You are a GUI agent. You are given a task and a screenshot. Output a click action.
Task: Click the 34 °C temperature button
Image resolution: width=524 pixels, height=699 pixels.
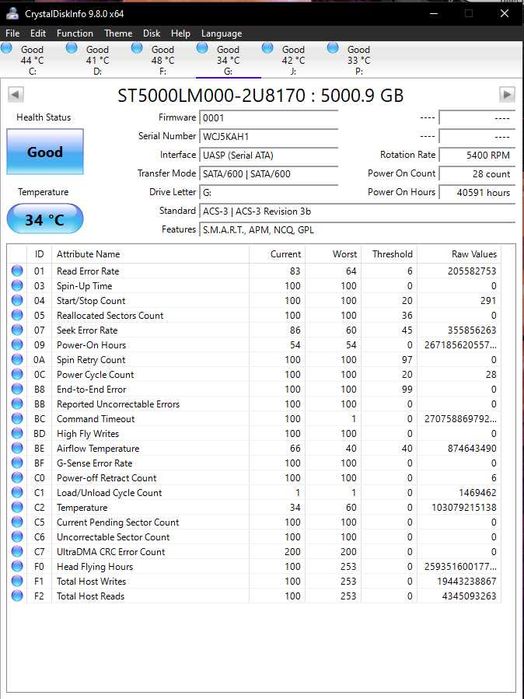click(x=45, y=219)
